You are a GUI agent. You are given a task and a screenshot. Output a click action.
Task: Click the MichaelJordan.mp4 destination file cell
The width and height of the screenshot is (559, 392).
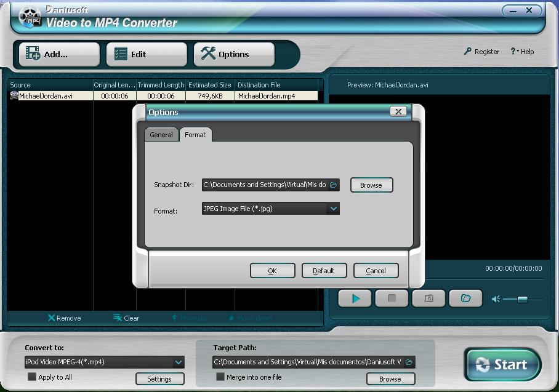tap(276, 96)
